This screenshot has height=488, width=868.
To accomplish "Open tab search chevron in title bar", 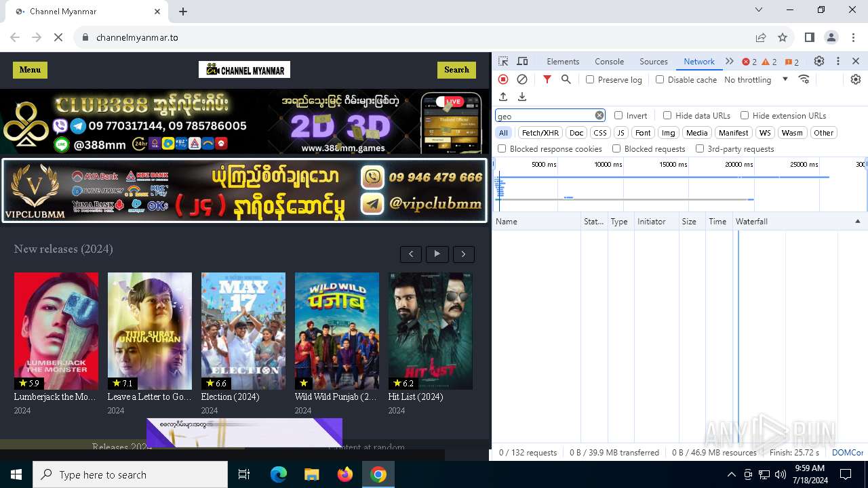I will point(759,9).
